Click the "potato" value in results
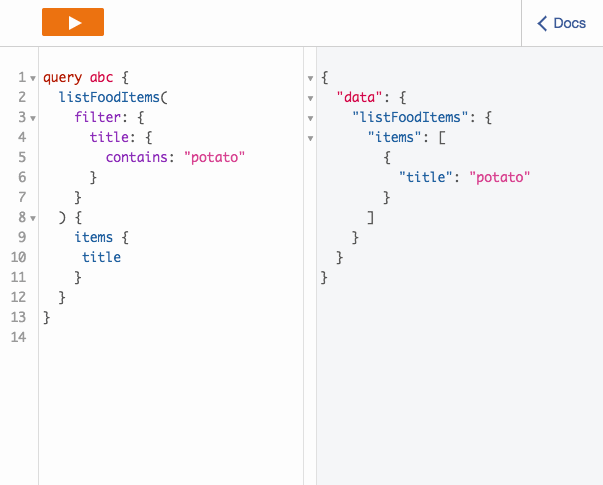 [500, 177]
